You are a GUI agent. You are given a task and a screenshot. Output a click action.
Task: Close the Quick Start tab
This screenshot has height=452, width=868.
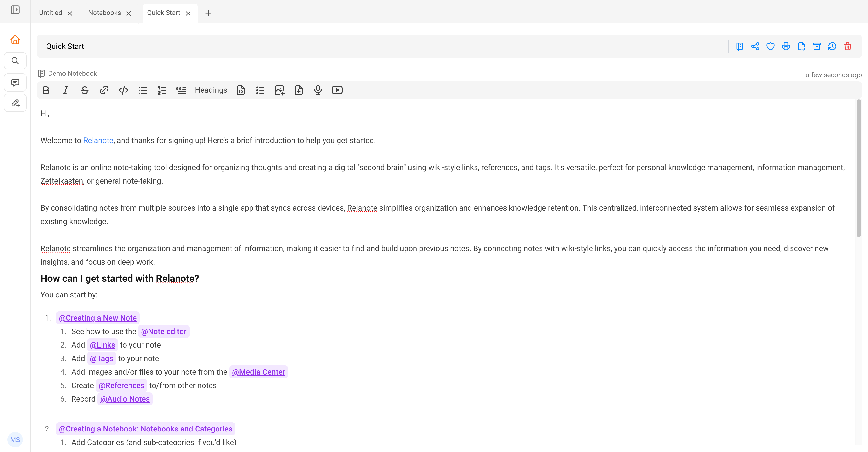[188, 14]
